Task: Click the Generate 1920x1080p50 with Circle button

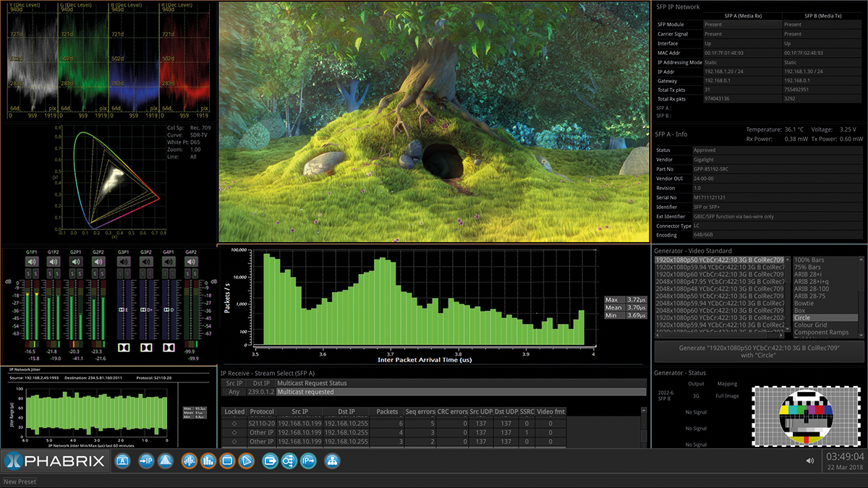Action: click(758, 351)
